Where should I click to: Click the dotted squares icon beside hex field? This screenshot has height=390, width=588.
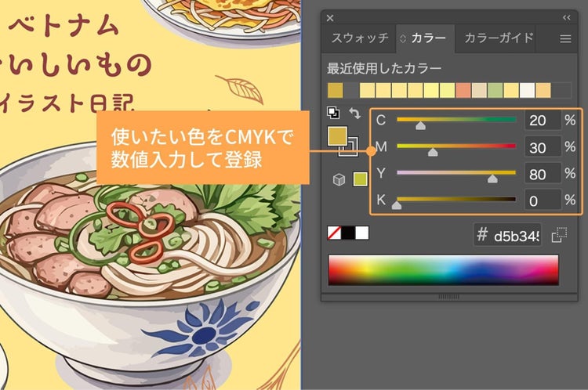559,235
